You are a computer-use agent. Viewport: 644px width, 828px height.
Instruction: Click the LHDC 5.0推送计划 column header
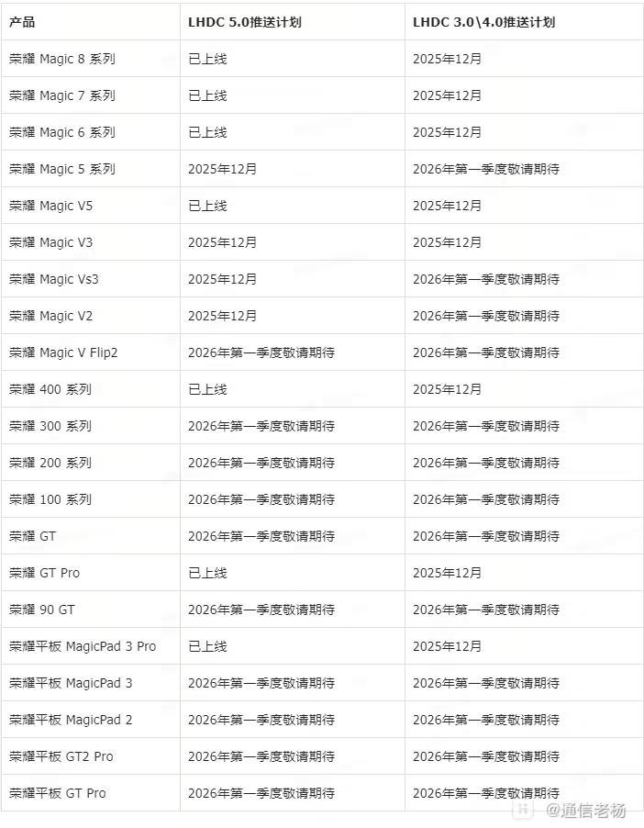pyautogui.click(x=244, y=22)
